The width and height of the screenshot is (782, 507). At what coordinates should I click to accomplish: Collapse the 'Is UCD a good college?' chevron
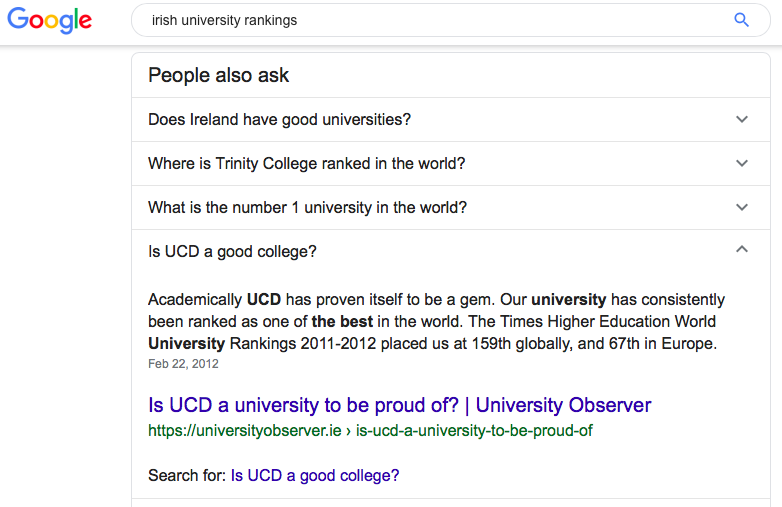741,250
